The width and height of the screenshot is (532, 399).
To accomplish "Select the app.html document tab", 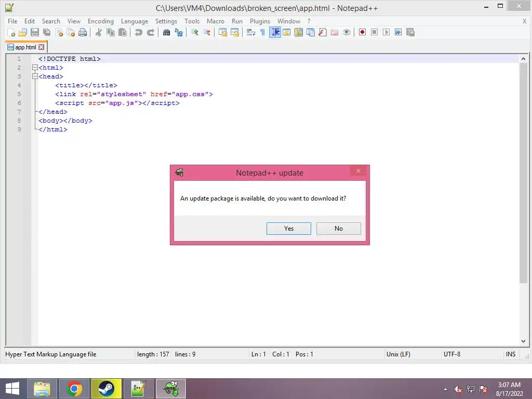I will coord(26,47).
